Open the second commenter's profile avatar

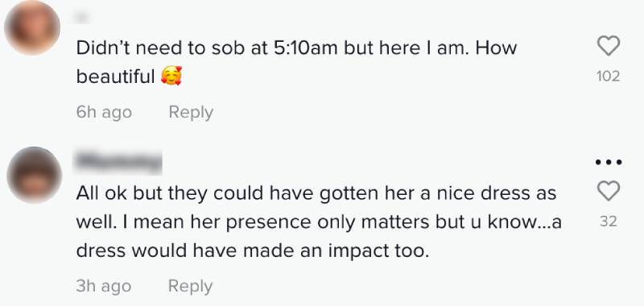tap(34, 175)
